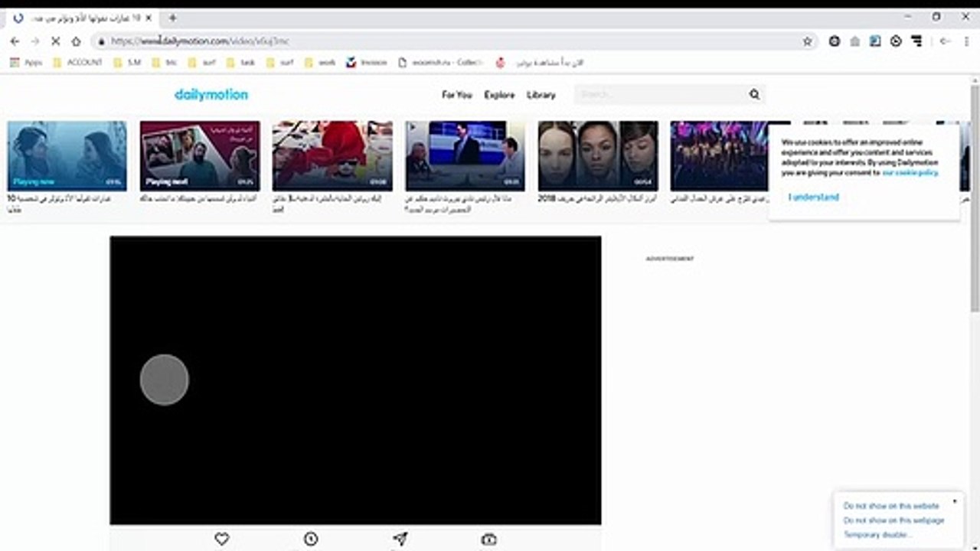Click the share paper-plane icon
Image resolution: width=980 pixels, height=551 pixels.
(399, 540)
